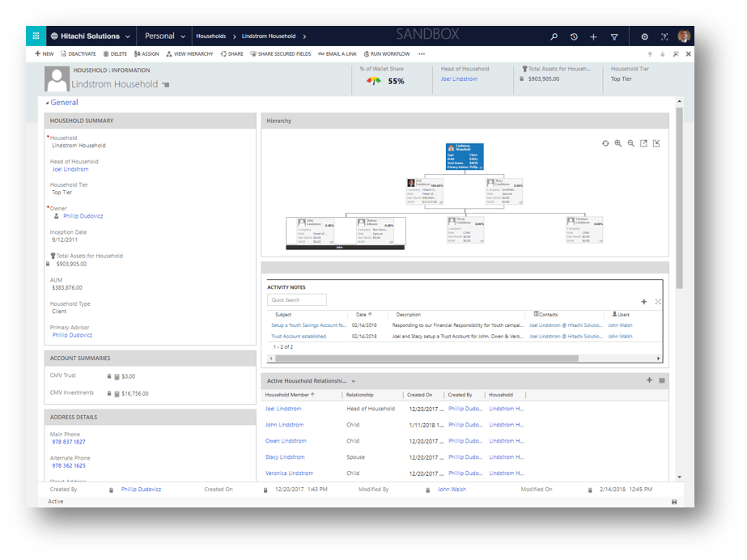Click the search magnifier in top bar
The image size is (747, 560).
(x=554, y=36)
